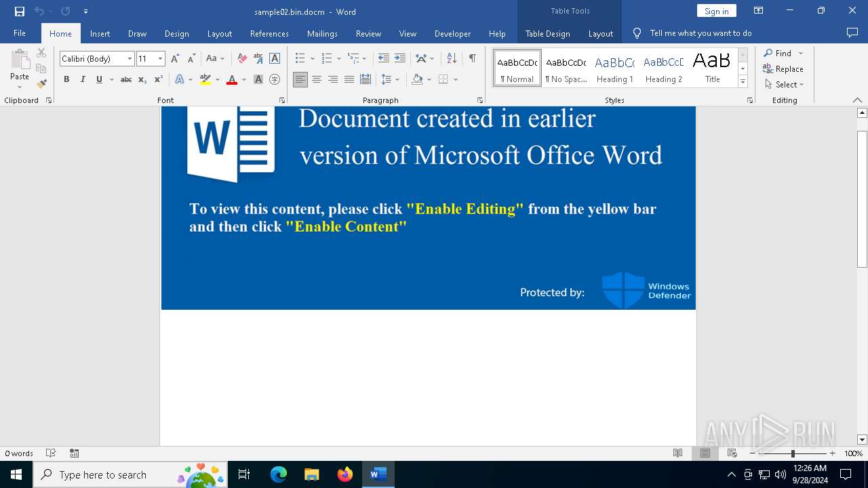868x488 pixels.
Task: Click the Find button
Action: coord(778,53)
